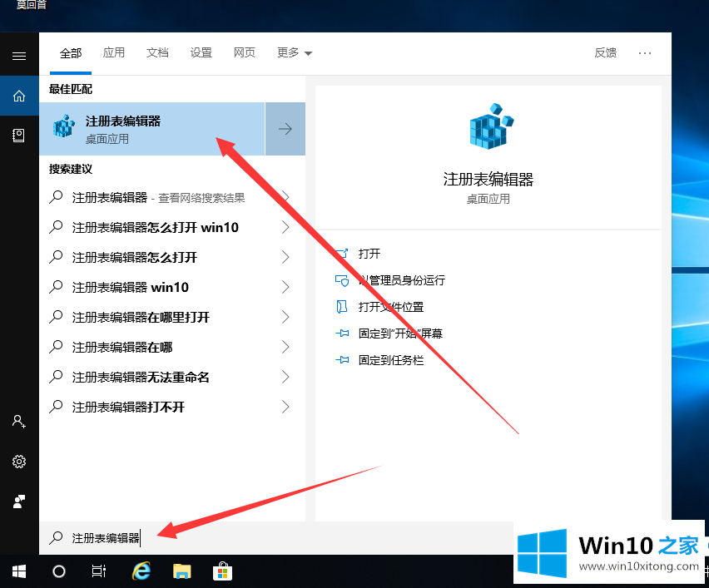Open the Notebook icon in the sidebar

[19, 135]
